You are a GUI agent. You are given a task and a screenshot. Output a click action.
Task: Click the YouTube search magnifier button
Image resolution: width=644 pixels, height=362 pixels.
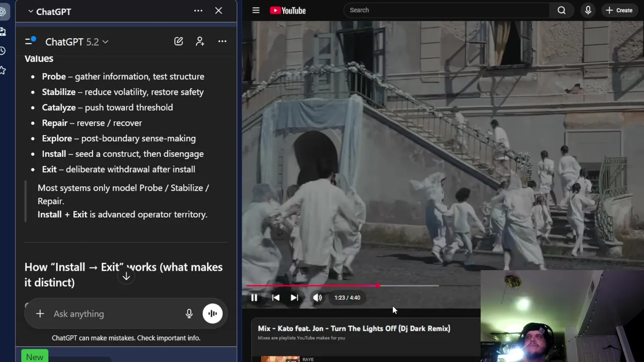[x=561, y=10]
